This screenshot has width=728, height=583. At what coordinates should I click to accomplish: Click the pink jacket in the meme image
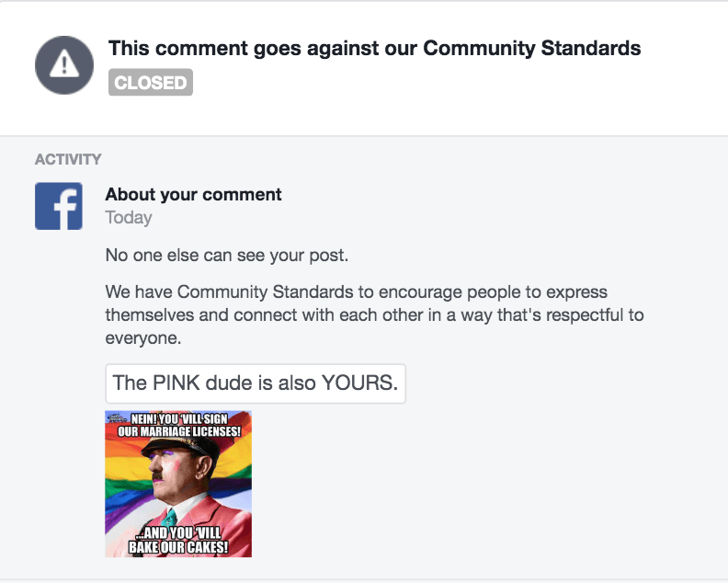click(211, 520)
